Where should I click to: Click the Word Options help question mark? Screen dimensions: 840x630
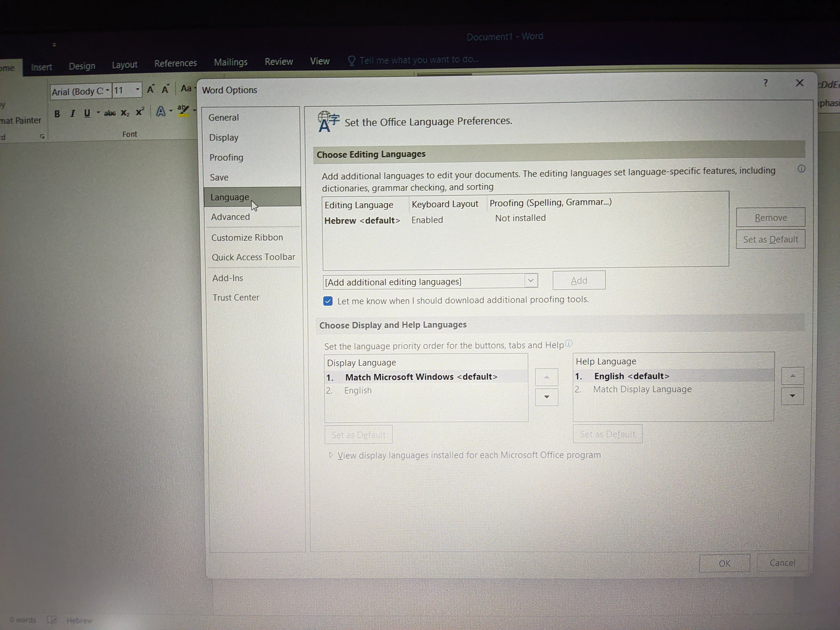[765, 83]
